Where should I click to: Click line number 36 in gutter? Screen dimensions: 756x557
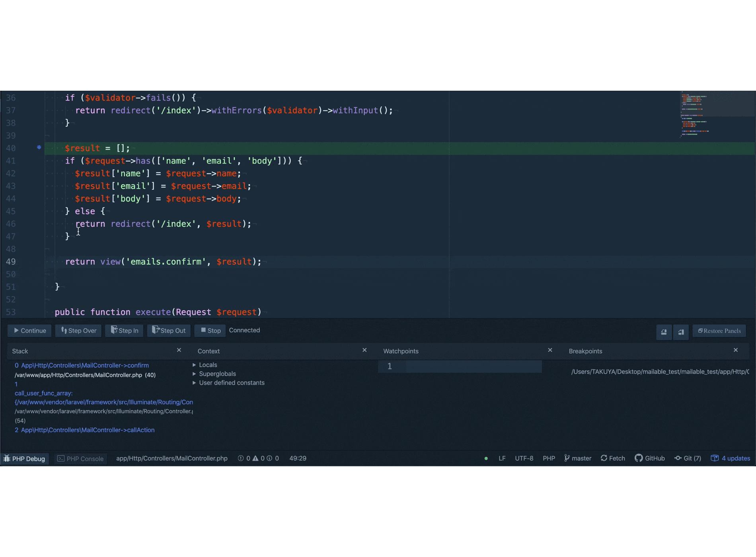pyautogui.click(x=11, y=98)
